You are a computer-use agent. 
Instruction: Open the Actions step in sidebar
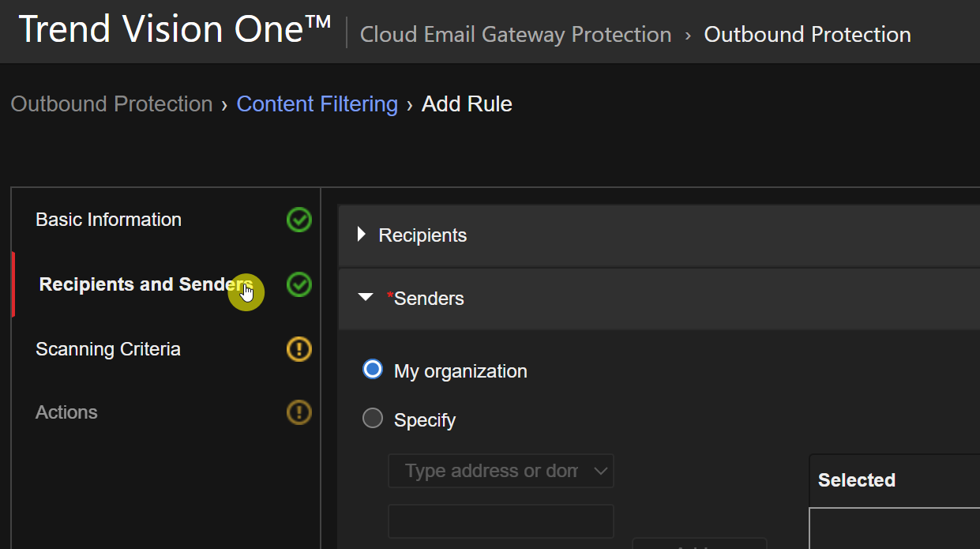(66, 412)
